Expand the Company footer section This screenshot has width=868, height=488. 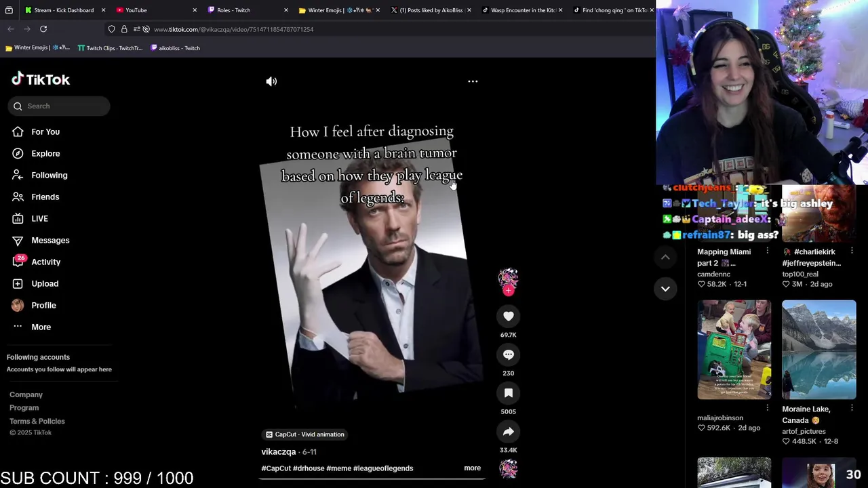click(26, 394)
